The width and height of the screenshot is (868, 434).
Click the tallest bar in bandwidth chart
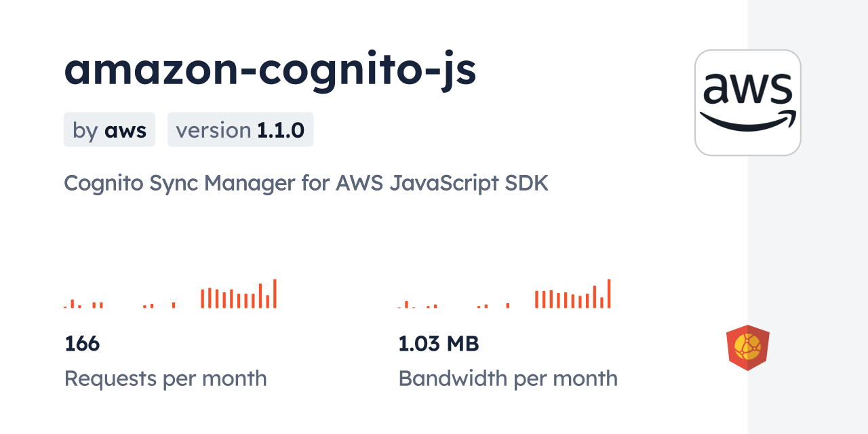(609, 294)
